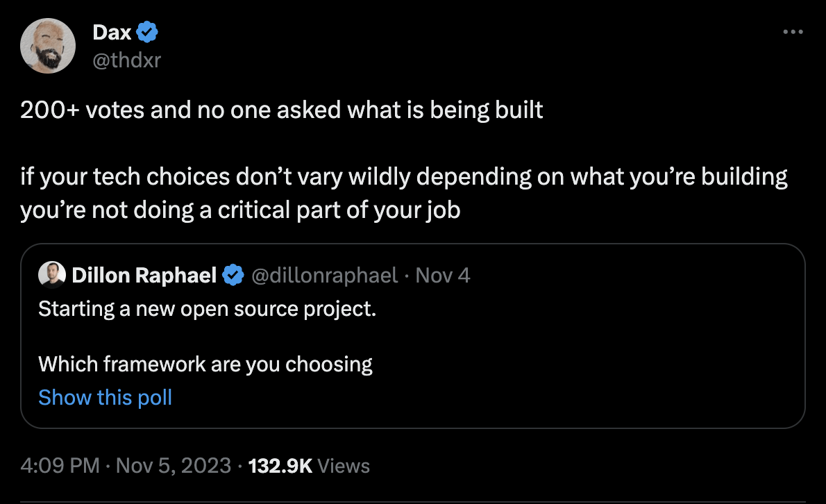This screenshot has width=826, height=504.
Task: Click the "200+ votes and no one asked" line
Action: 281,111
